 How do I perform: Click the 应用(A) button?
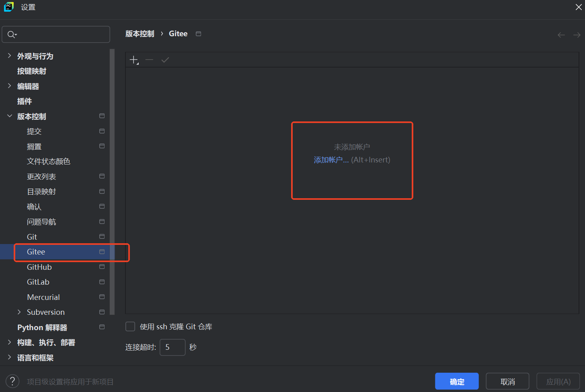click(x=558, y=381)
